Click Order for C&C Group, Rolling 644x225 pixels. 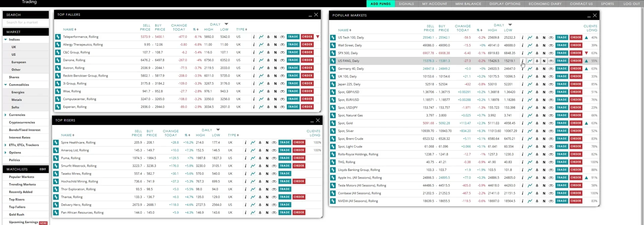(x=307, y=52)
